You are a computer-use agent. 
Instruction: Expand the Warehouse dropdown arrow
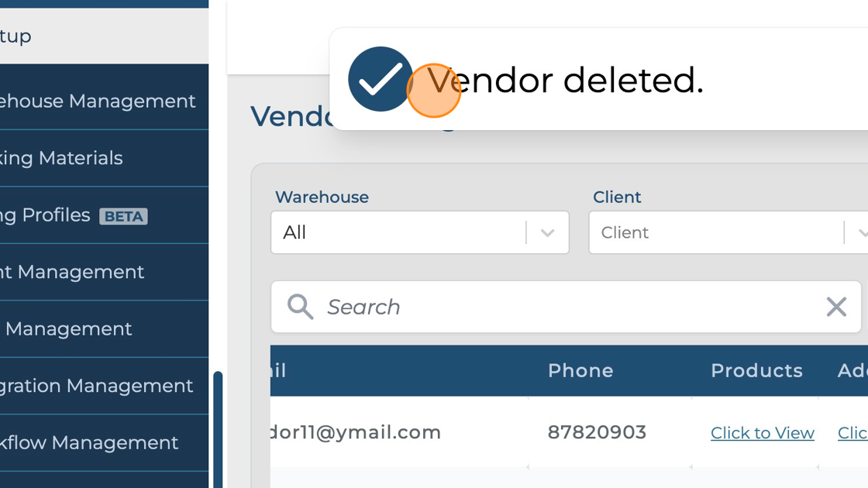(547, 233)
